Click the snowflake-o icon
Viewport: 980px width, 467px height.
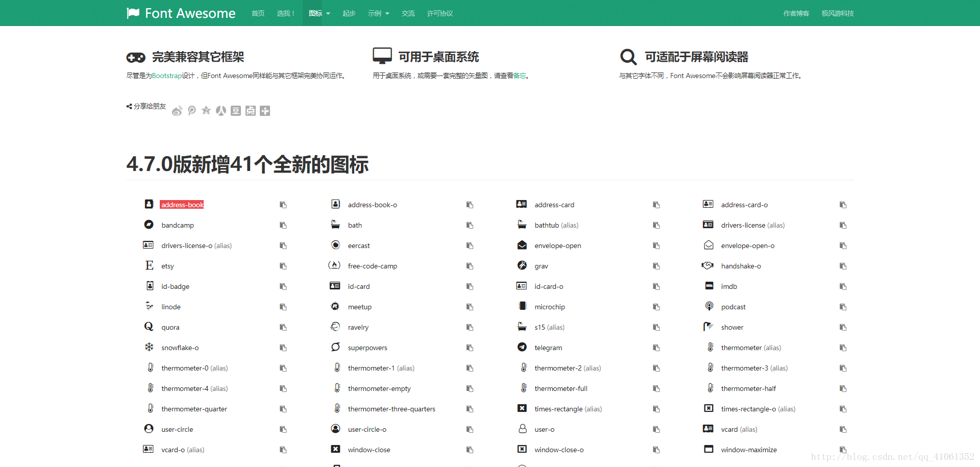(149, 347)
